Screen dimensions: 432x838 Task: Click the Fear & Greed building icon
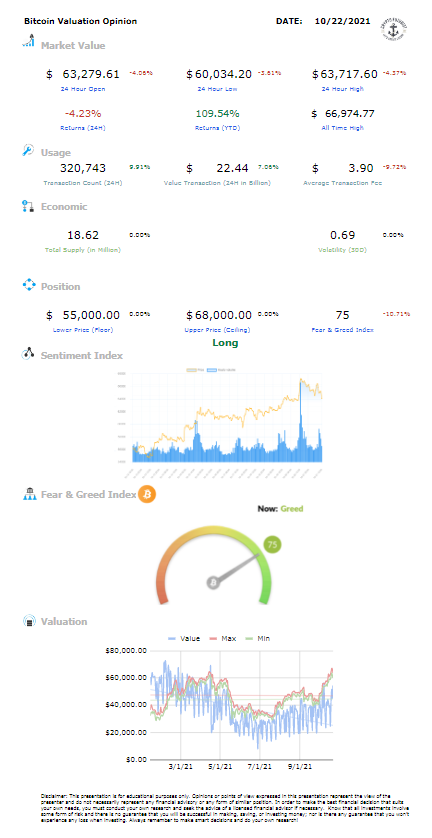pos(29,494)
